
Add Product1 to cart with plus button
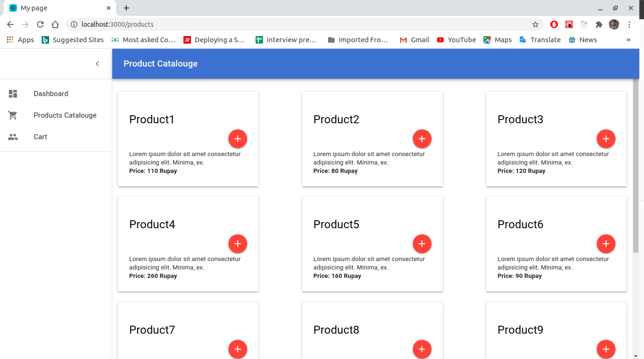click(x=238, y=139)
